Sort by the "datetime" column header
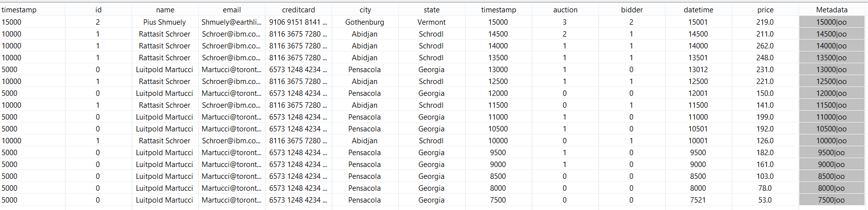868x210 pixels. [698, 10]
